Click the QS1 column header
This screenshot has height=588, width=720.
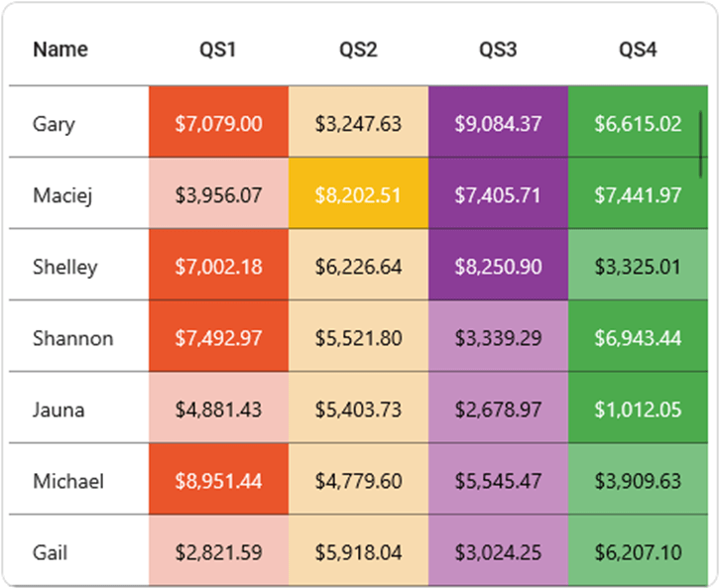coord(218,50)
